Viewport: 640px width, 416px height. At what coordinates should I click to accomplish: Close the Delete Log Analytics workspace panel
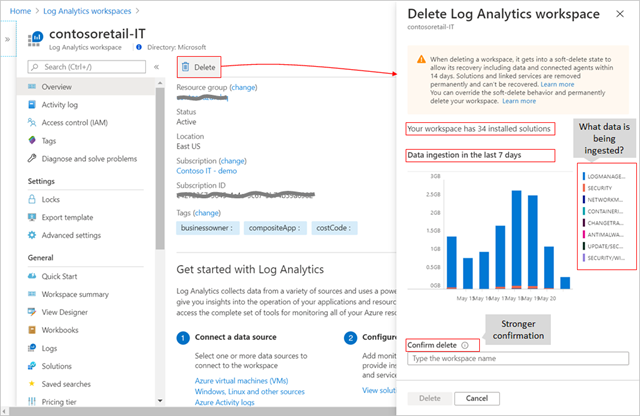coord(620,14)
